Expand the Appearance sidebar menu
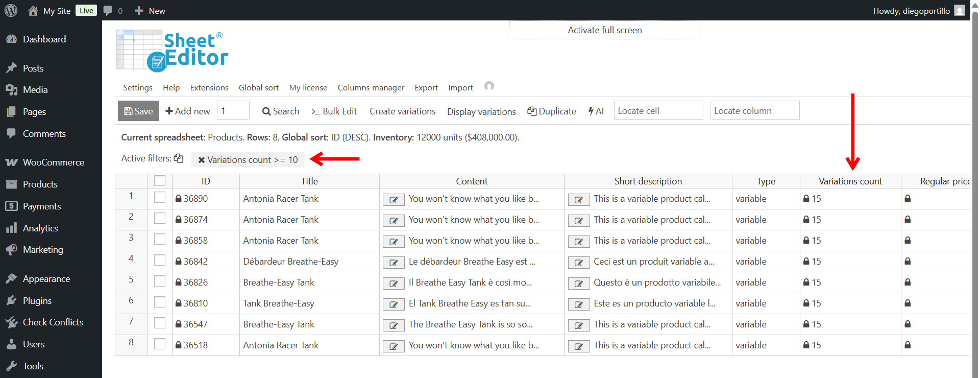The width and height of the screenshot is (980, 378). tap(46, 279)
